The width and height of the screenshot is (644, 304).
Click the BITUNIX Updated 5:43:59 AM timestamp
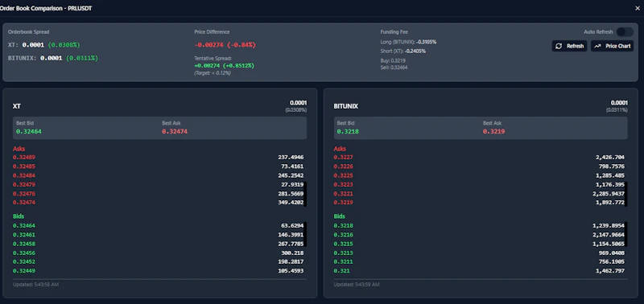(357, 285)
